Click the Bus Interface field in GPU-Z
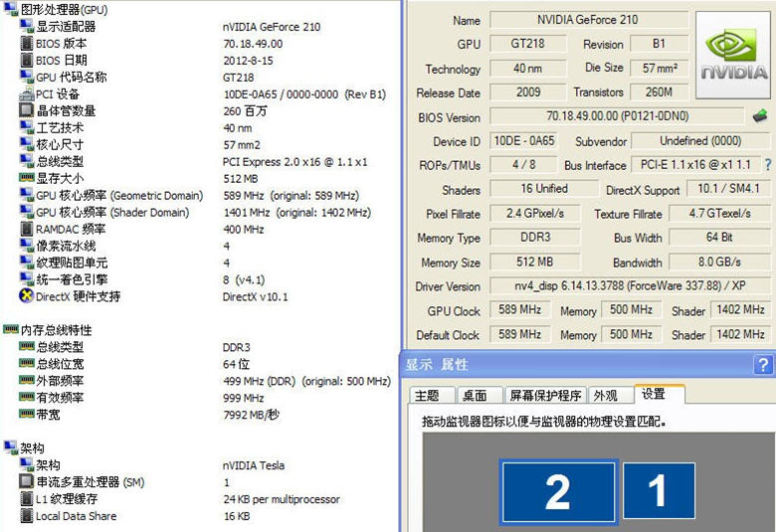 pos(695,165)
